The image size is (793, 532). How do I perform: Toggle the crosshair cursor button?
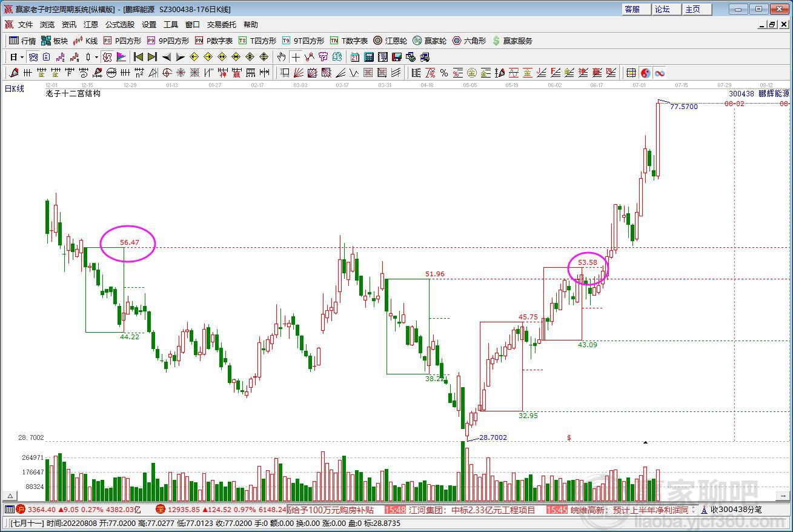tap(296, 57)
